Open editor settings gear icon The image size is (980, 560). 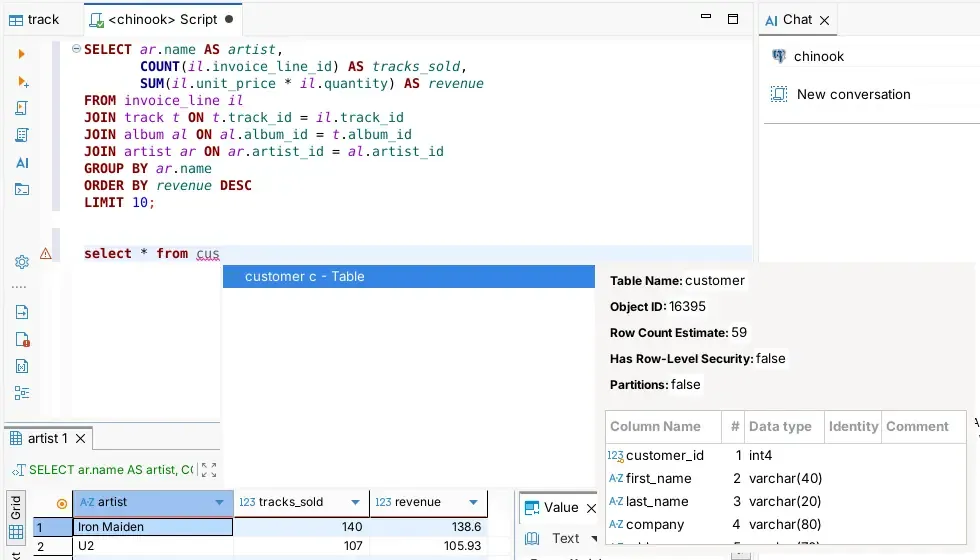click(22, 262)
